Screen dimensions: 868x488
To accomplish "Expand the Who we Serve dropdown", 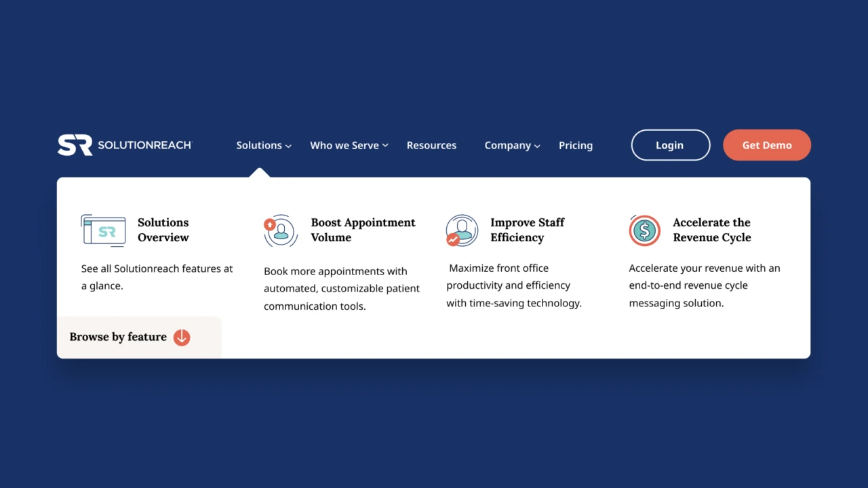I will tap(349, 146).
